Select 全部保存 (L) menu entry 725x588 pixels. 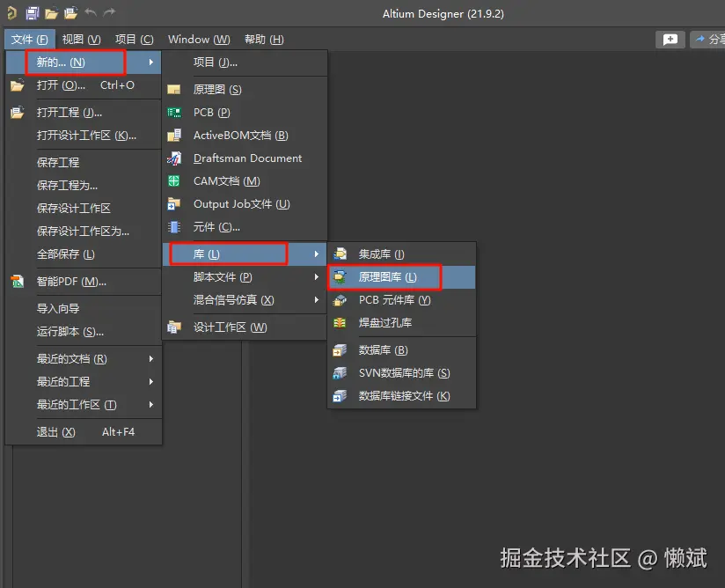pos(84,254)
